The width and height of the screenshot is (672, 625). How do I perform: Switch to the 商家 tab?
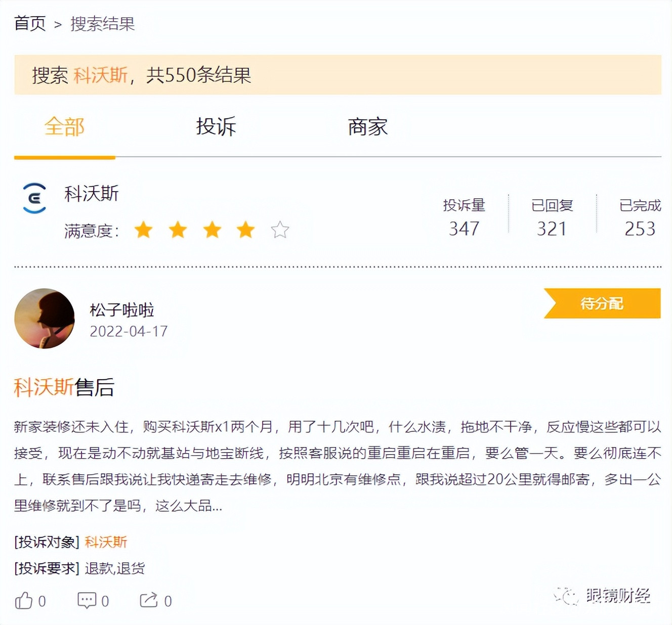point(368,127)
